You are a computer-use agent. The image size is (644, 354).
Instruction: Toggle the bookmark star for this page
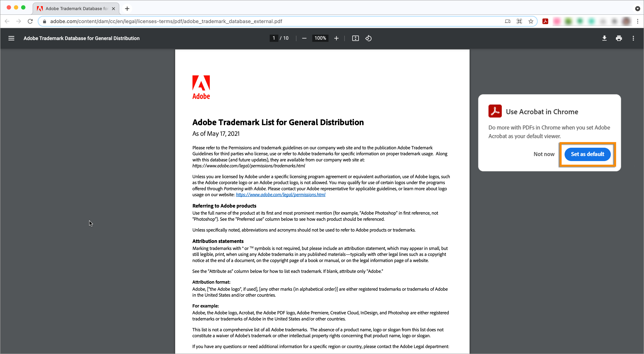(531, 21)
